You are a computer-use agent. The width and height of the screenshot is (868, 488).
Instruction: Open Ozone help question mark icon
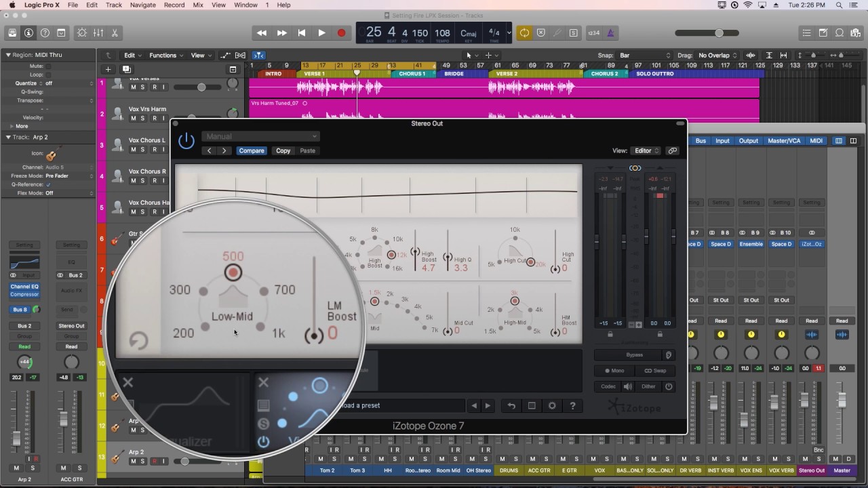[x=572, y=405]
